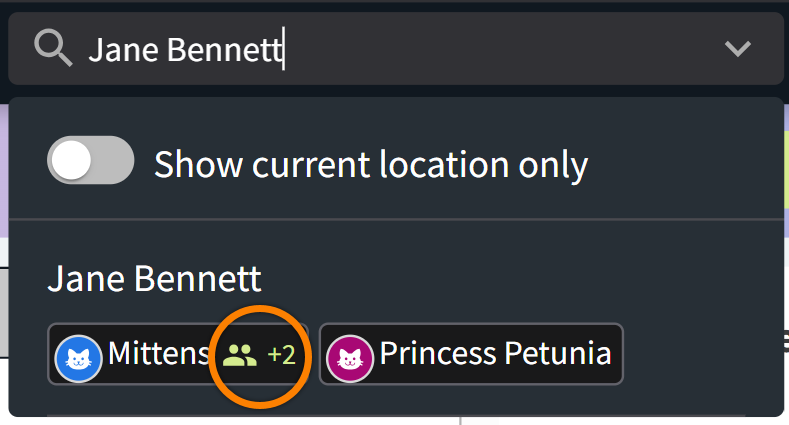
Task: Select the Jane Bennett search result
Action: pos(154,280)
